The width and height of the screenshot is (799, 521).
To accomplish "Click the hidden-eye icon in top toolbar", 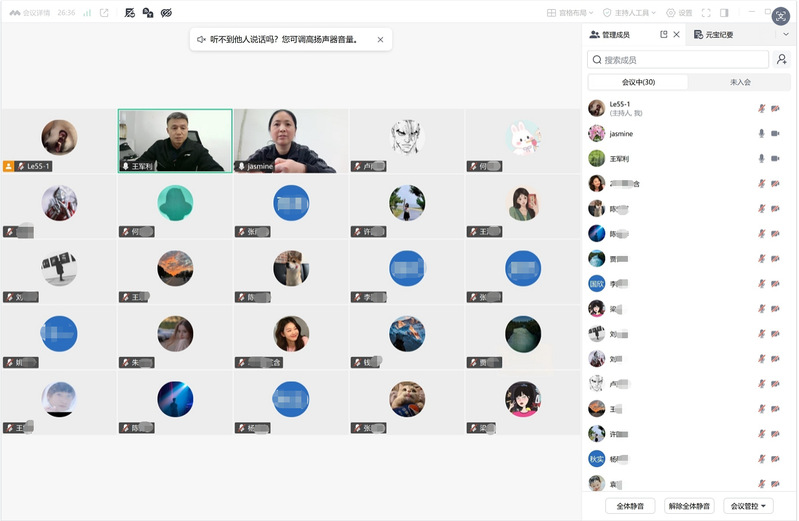I will tap(166, 13).
